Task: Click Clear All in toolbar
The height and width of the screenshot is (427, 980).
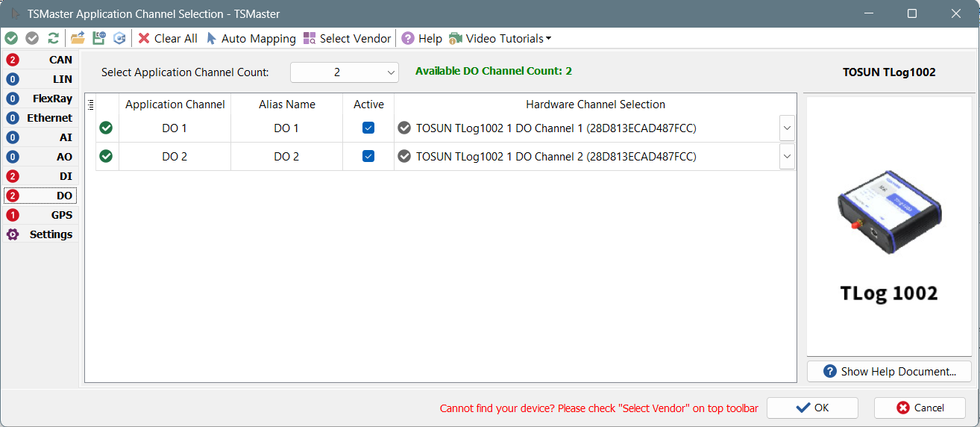Action: pyautogui.click(x=168, y=38)
